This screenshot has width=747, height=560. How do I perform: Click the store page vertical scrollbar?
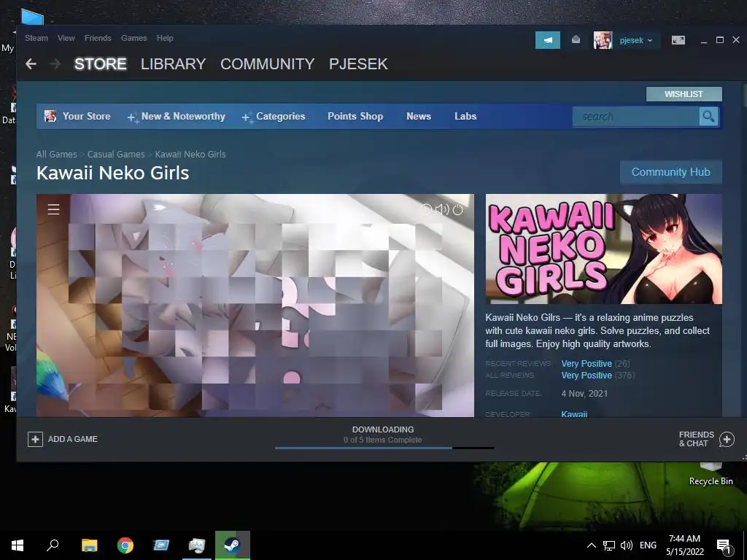[743, 96]
